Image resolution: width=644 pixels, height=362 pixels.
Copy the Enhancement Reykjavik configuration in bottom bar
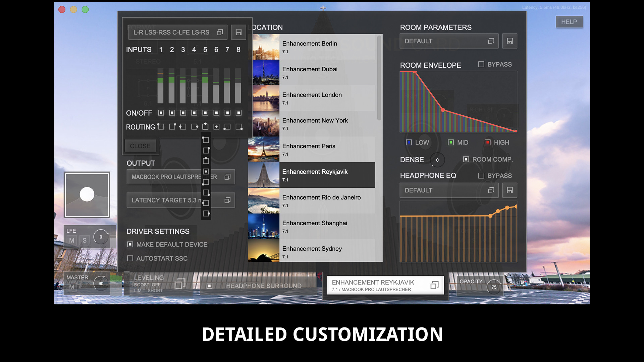435,285
